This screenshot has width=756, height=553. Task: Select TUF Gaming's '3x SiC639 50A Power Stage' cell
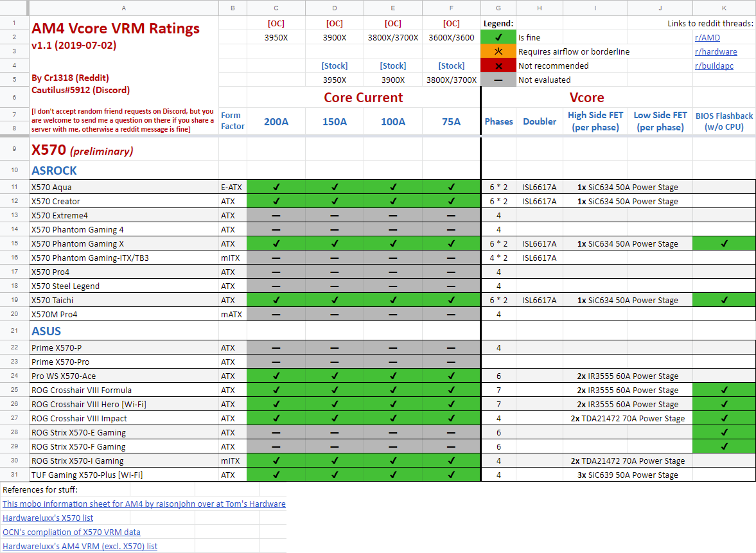tap(628, 475)
